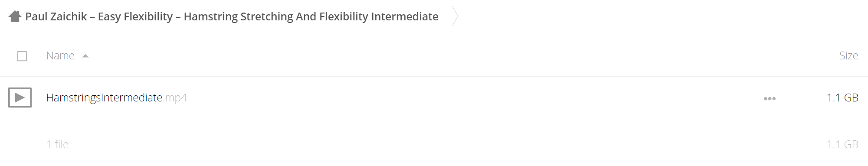Viewport: 868px width, 166px height.
Task: Sort the file list by Size column
Action: click(848, 55)
